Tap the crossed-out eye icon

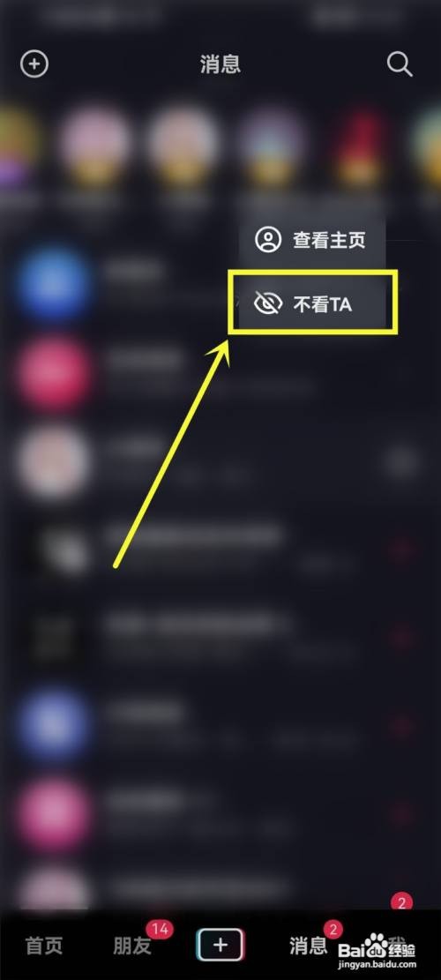tap(268, 304)
